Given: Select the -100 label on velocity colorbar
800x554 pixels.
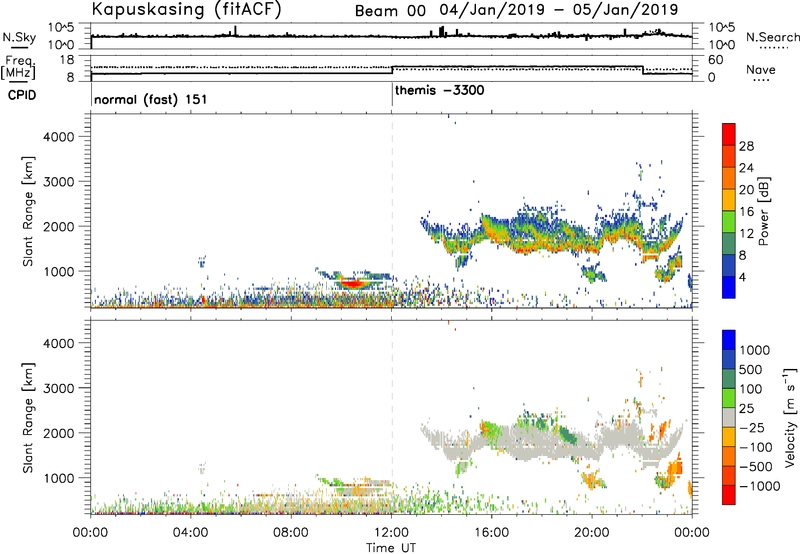Looking at the screenshot, I should tap(755, 447).
